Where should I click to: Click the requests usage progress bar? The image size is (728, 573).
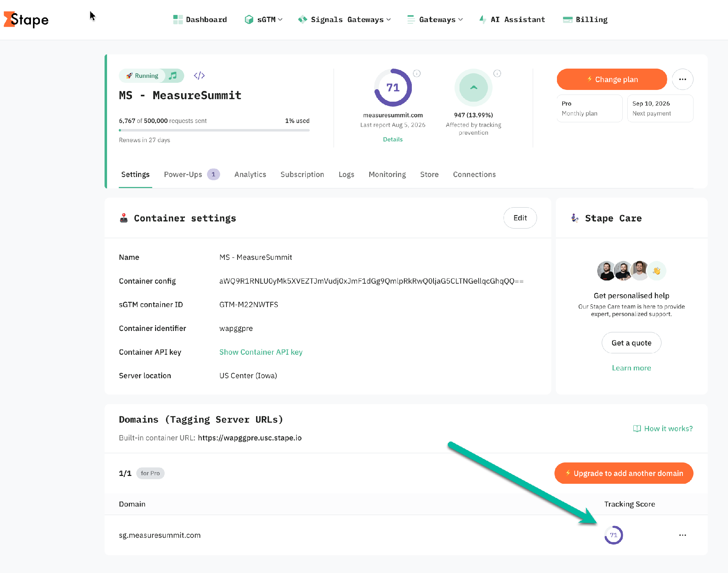click(214, 130)
